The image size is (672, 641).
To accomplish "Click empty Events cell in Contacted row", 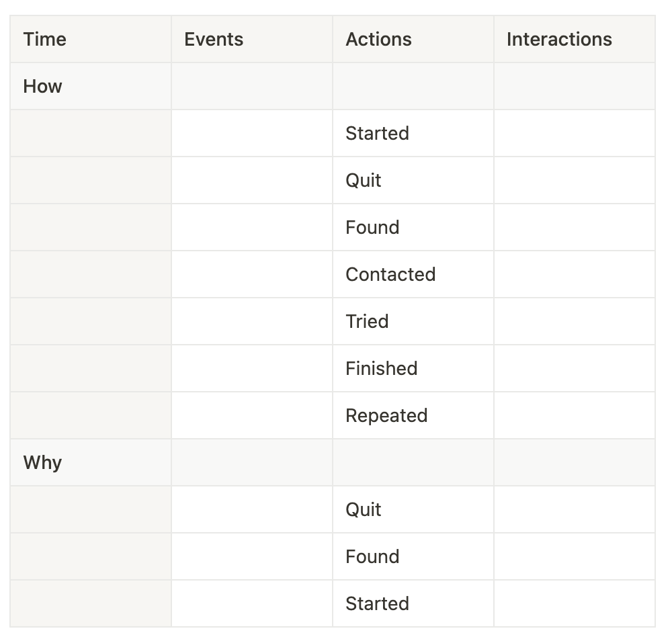I will click(252, 275).
